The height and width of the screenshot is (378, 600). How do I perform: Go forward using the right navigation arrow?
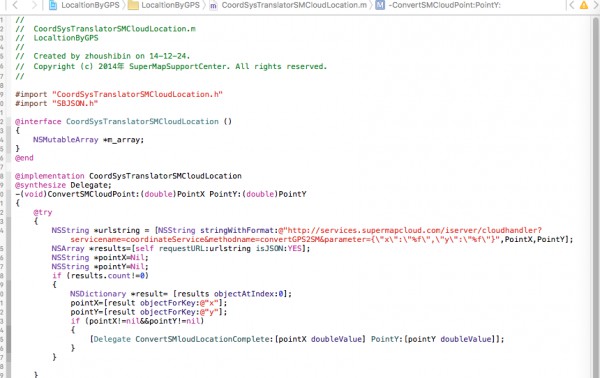tap(34, 5)
